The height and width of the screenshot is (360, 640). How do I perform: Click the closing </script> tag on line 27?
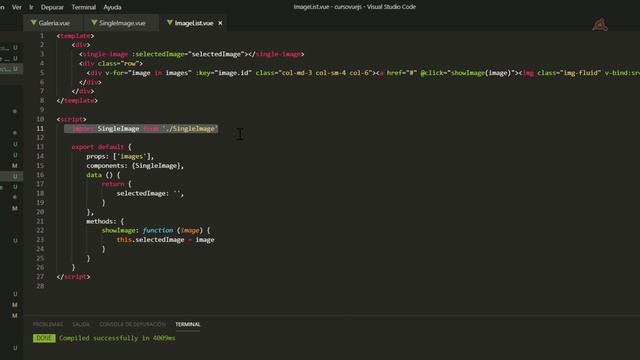click(x=73, y=277)
